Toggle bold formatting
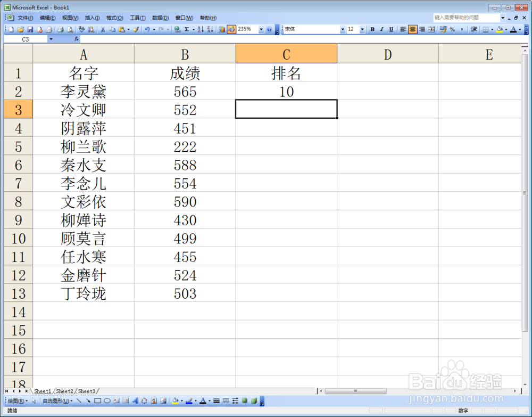The height and width of the screenshot is (417, 532). (x=372, y=29)
